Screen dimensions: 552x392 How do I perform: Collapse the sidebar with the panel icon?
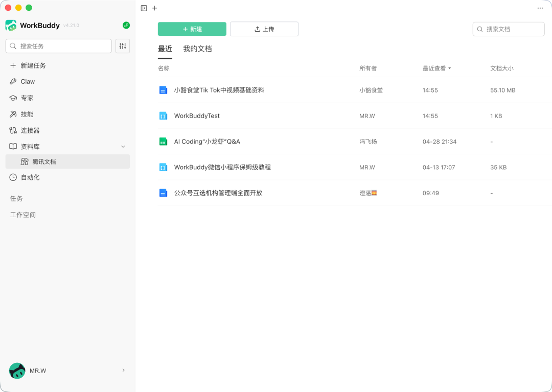[144, 8]
